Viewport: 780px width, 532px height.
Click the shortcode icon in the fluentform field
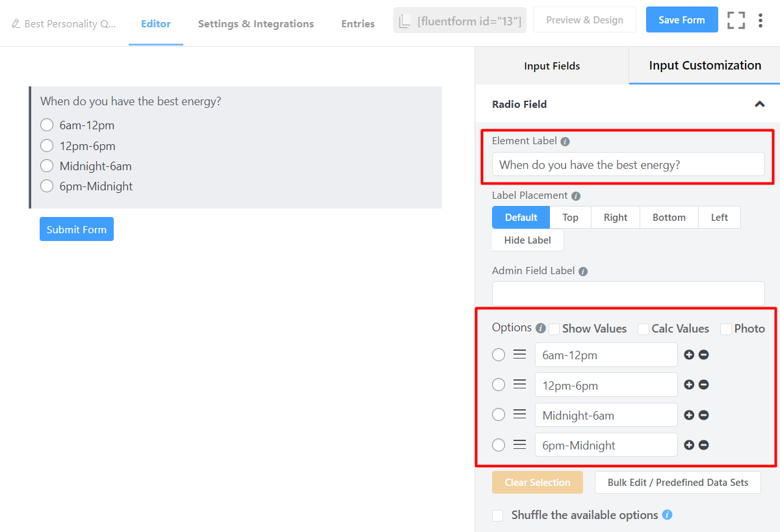(404, 20)
